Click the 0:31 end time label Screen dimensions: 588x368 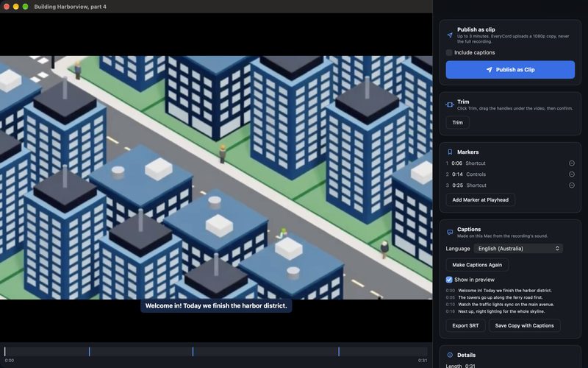[x=423, y=361]
